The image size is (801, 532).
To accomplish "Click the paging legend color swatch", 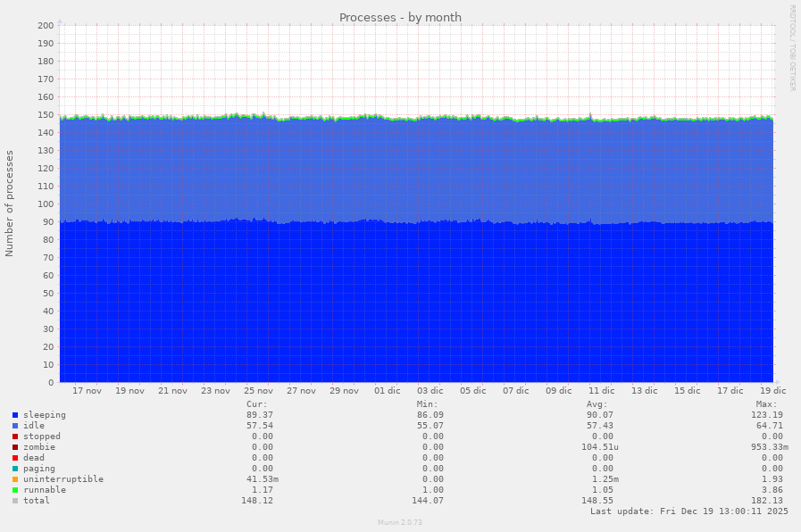I will [x=15, y=469].
